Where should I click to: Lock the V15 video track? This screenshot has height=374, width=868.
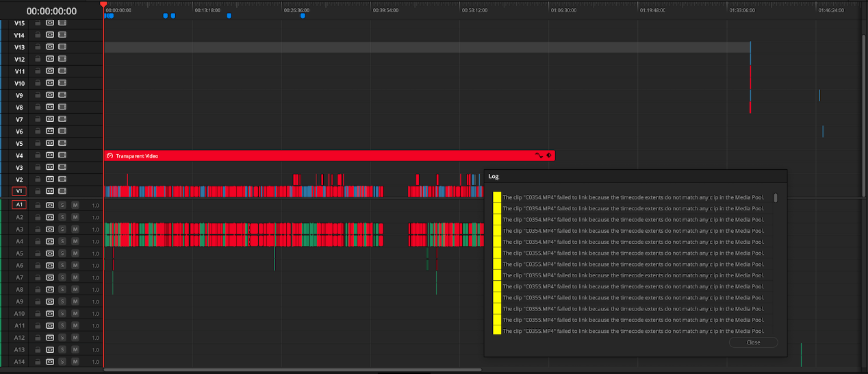(38, 23)
